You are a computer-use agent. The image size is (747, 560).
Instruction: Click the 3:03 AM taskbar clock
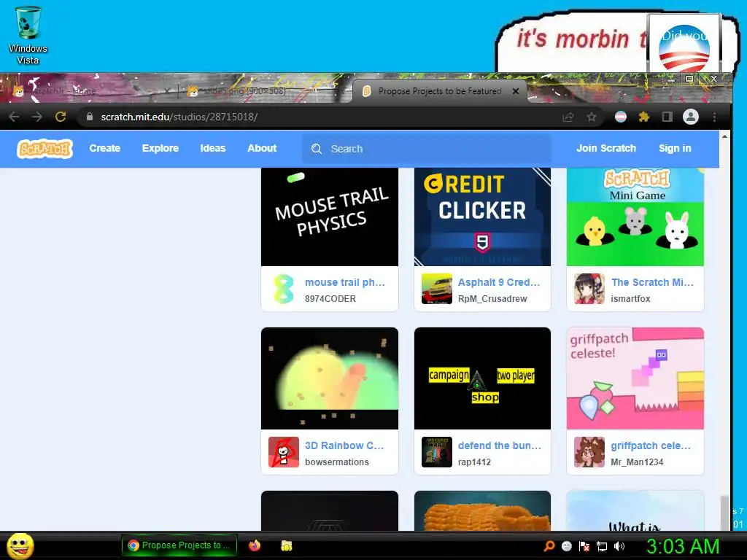pyautogui.click(x=682, y=546)
